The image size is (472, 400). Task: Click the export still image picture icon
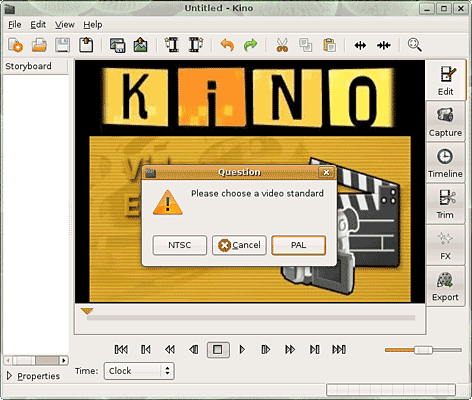click(x=141, y=45)
